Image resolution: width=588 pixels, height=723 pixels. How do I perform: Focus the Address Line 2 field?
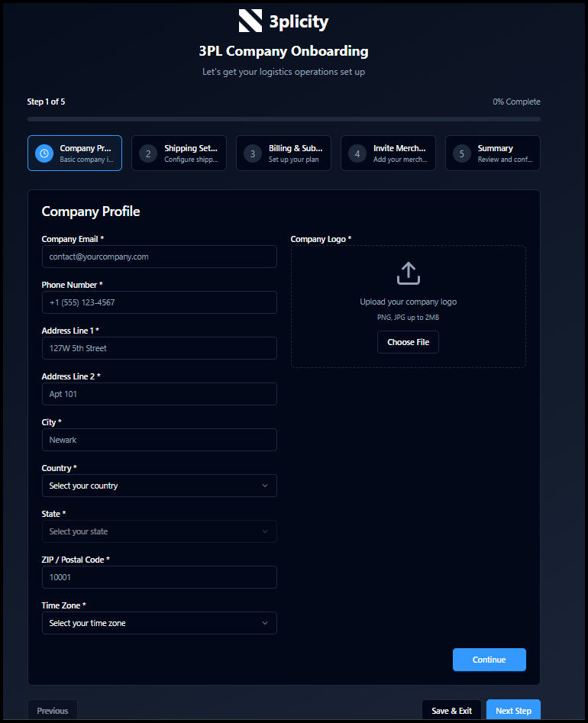click(x=159, y=394)
